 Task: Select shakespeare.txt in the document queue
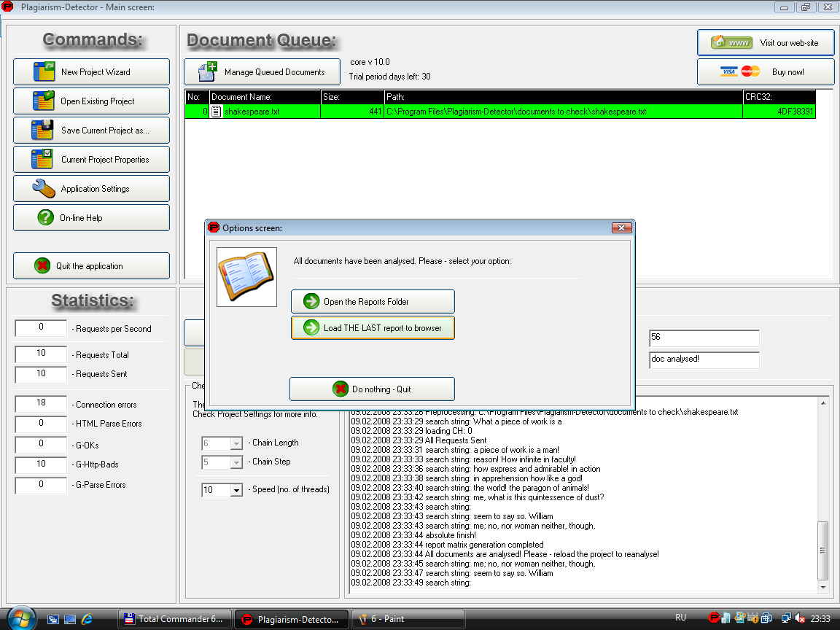(x=499, y=112)
